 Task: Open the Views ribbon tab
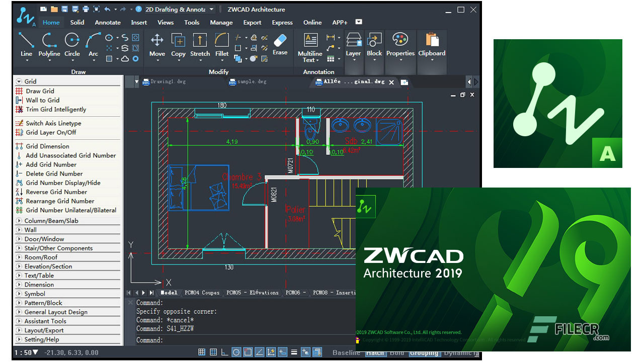point(166,22)
